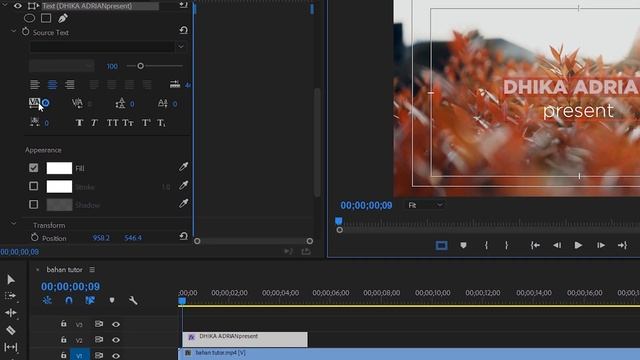Apply superscript style
Image resolution: width=640 pixels, height=360 pixels.
(146, 122)
